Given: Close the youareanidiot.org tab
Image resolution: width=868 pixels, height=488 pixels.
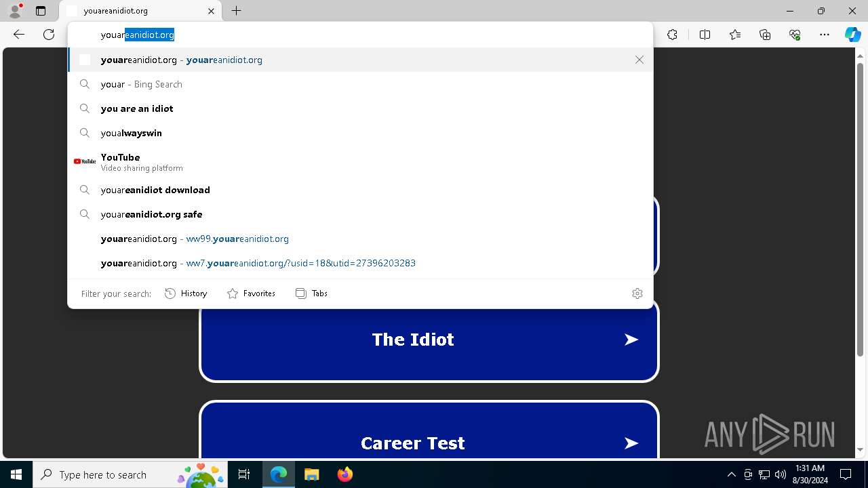Looking at the screenshot, I should [211, 11].
